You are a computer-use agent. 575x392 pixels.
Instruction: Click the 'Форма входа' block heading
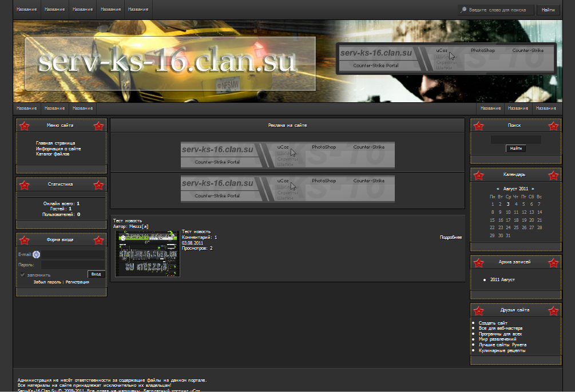click(x=60, y=239)
